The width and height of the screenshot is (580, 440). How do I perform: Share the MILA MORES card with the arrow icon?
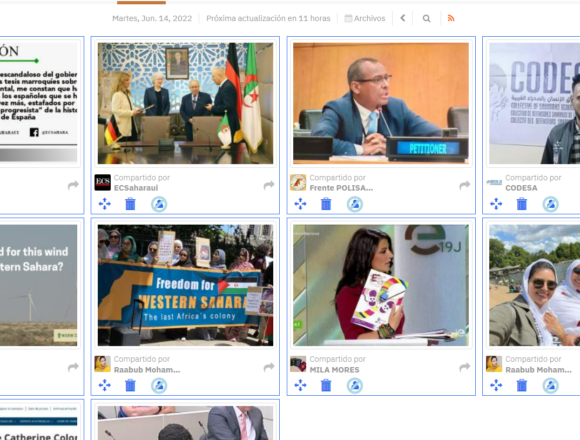tap(465, 367)
